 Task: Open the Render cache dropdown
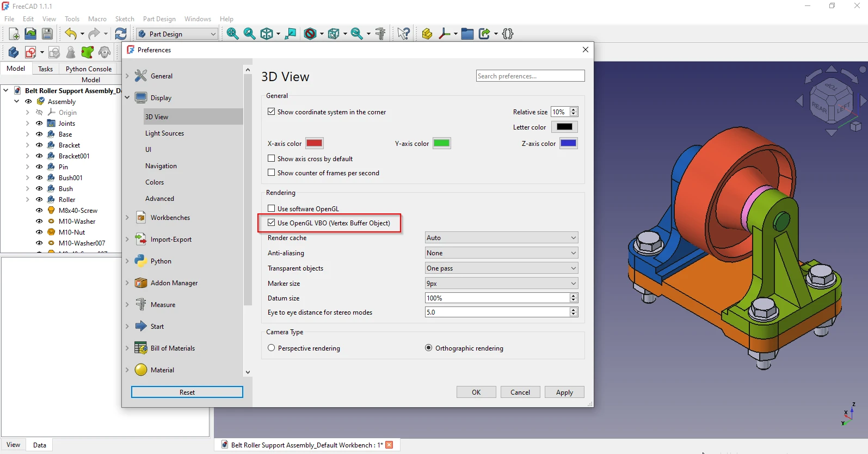click(x=501, y=238)
